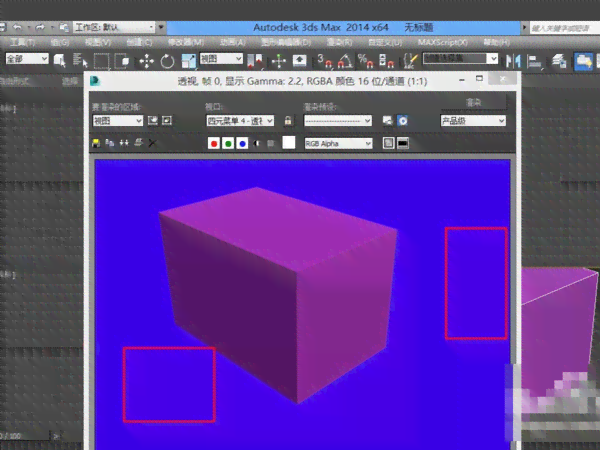Screen dimensions: 600x450
Task: Toggle Window/Crossing selection mode
Action: pos(122,60)
